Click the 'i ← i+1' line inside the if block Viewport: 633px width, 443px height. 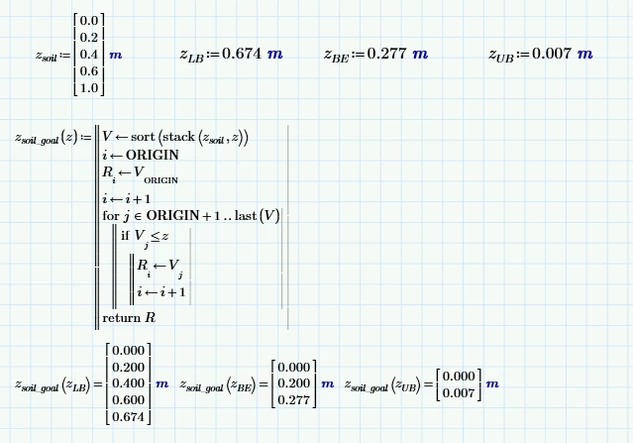161,292
